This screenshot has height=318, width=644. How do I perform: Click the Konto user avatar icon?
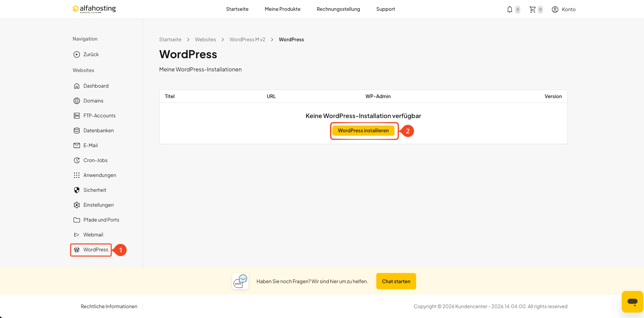pos(555,9)
